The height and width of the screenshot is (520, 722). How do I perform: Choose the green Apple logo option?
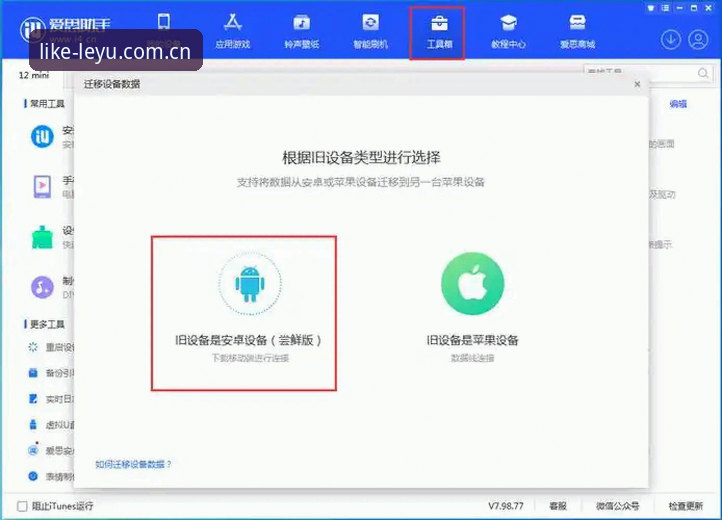(472, 284)
